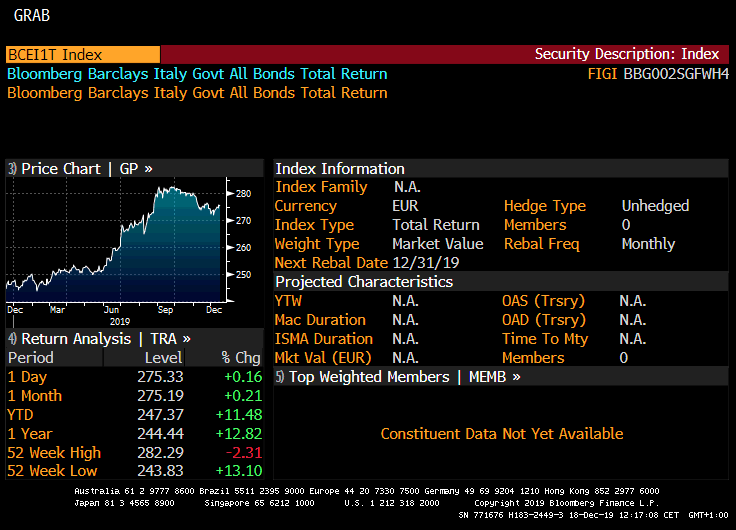Select the Unhedged hedge type value

pyautogui.click(x=655, y=206)
